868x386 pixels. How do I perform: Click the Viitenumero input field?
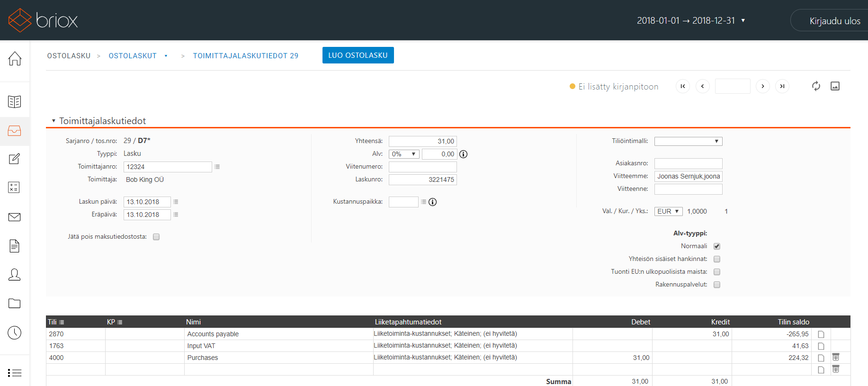point(422,167)
